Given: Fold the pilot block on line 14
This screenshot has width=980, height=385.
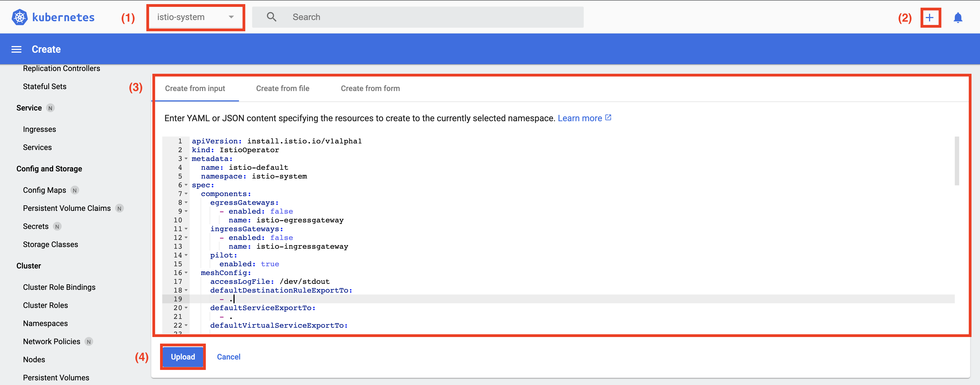Looking at the screenshot, I should coord(186,255).
